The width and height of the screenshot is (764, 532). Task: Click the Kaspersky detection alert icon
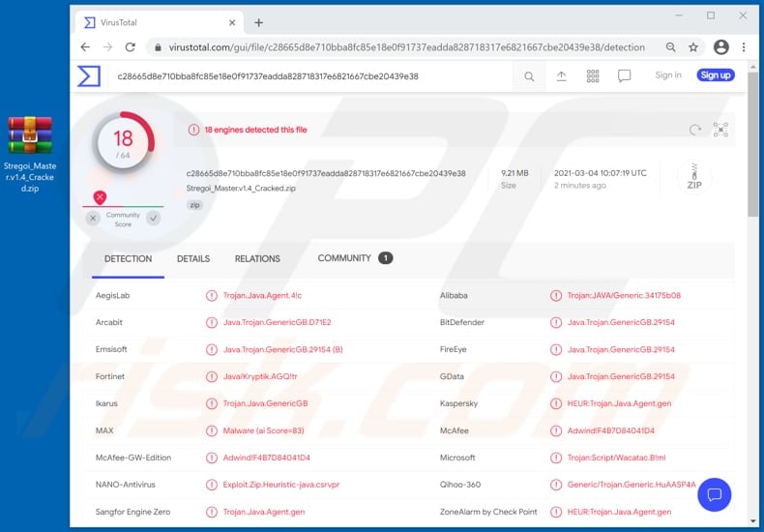555,403
